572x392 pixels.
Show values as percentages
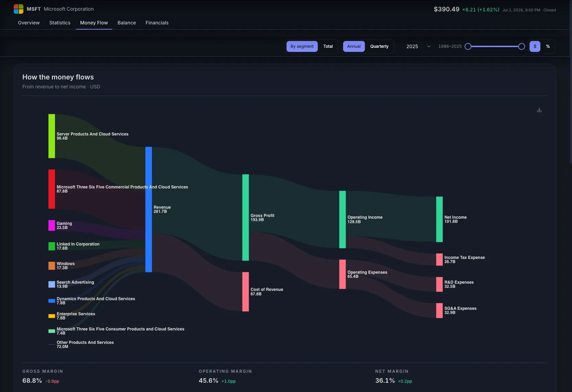[548, 46]
